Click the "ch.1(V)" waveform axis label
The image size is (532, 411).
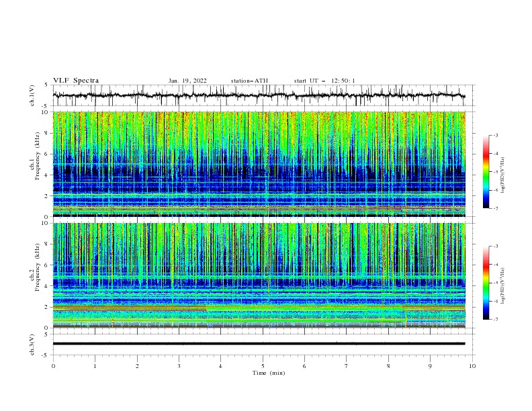tap(32, 95)
